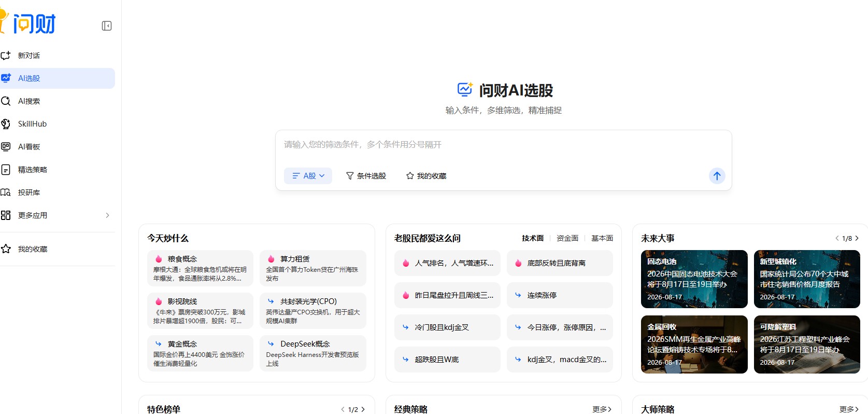Switch to the 技术面 tab
This screenshot has width=868, height=414.
533,239
